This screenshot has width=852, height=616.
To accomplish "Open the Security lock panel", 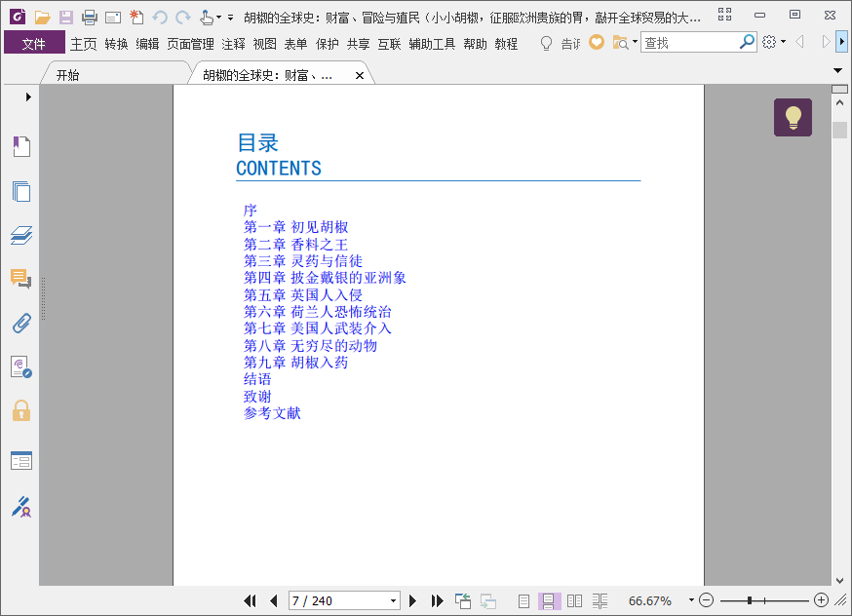I will point(21,410).
